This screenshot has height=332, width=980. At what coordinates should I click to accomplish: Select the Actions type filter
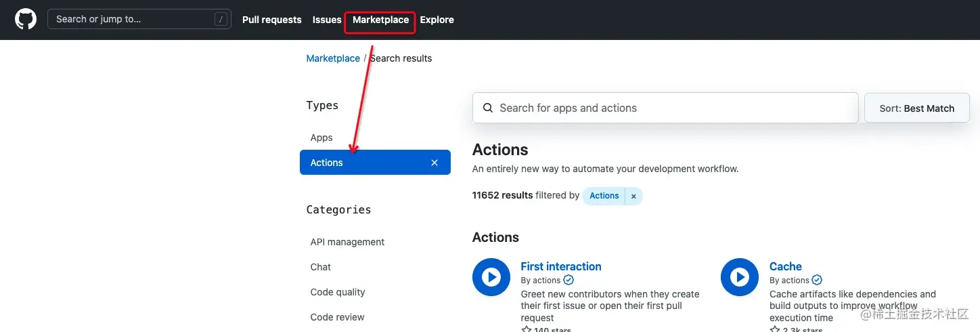click(375, 163)
